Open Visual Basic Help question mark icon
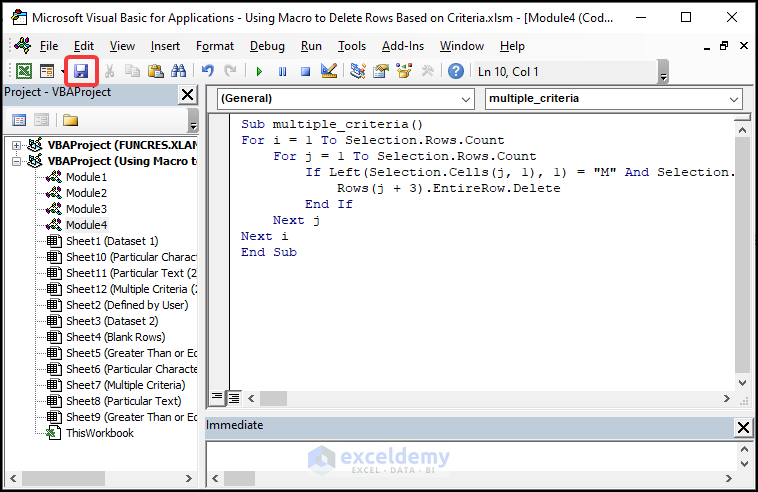The height and width of the screenshot is (492, 758). [456, 72]
